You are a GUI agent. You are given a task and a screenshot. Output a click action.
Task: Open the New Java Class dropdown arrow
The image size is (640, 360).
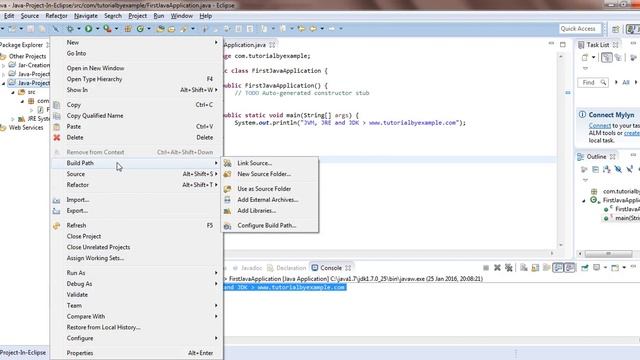click(149, 29)
